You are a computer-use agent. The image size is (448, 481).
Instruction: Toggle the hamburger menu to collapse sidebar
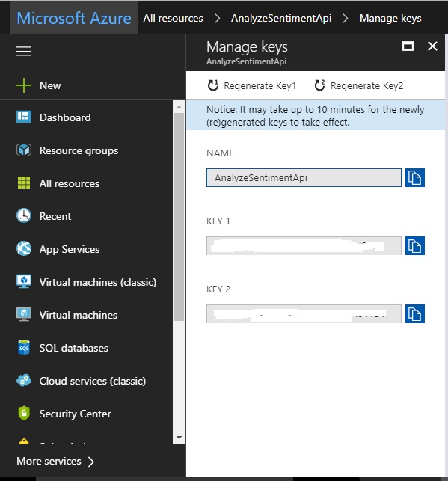(x=24, y=51)
